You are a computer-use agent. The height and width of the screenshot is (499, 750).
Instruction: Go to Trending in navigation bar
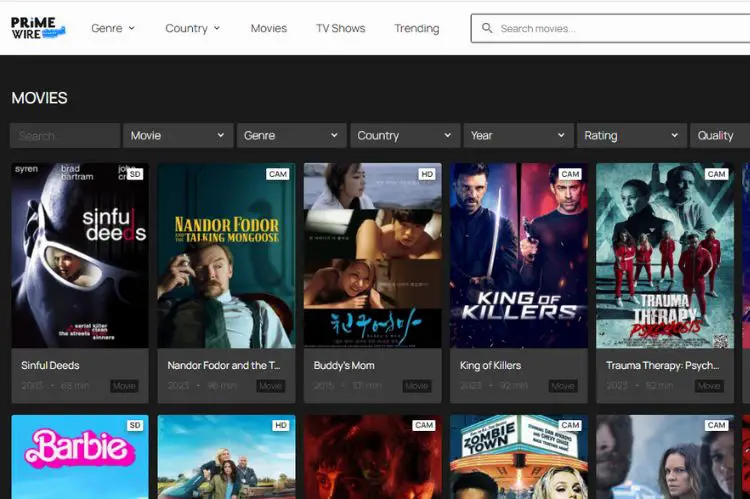[x=417, y=28]
